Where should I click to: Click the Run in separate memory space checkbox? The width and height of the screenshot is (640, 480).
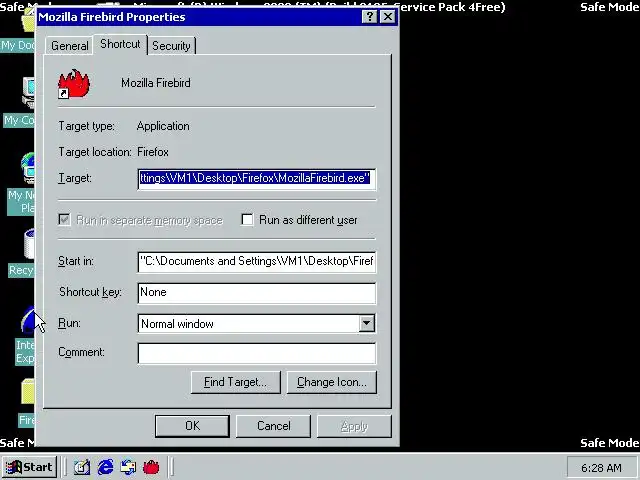pos(64,220)
